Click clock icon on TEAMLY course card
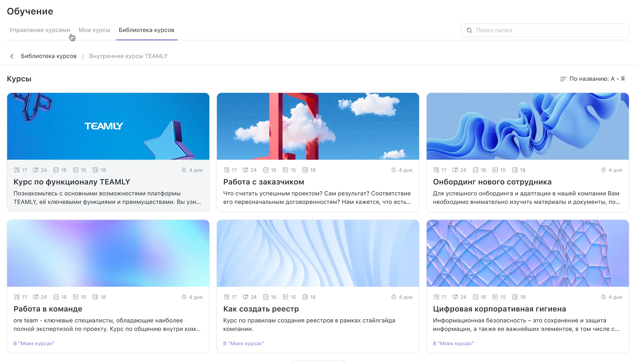 tap(184, 170)
